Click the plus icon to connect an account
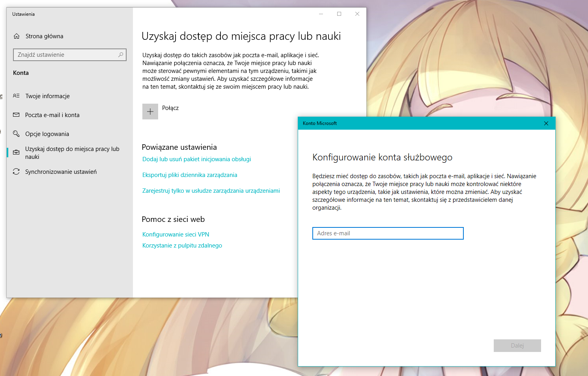The height and width of the screenshot is (376, 588). (x=150, y=112)
